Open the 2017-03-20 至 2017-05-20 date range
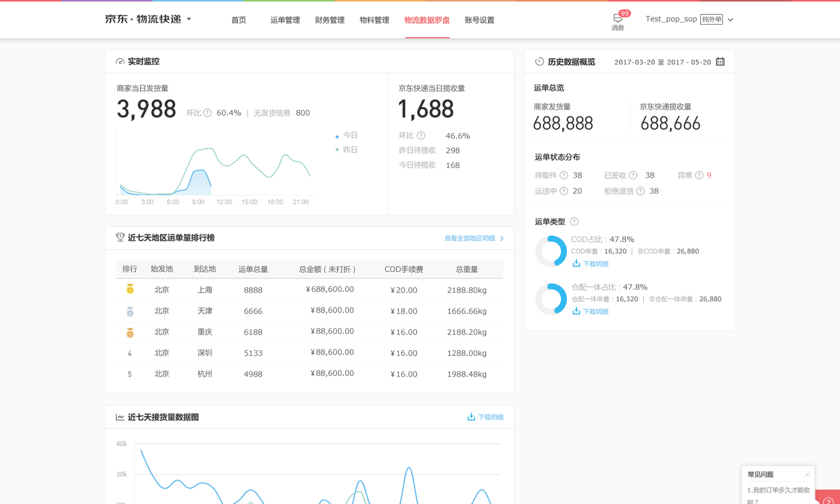This screenshot has height=504, width=840. coord(662,62)
